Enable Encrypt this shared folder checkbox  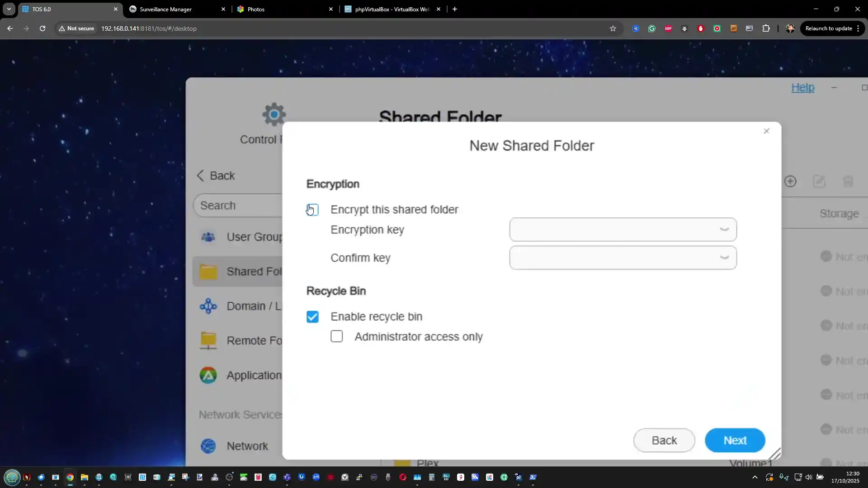[x=313, y=210]
